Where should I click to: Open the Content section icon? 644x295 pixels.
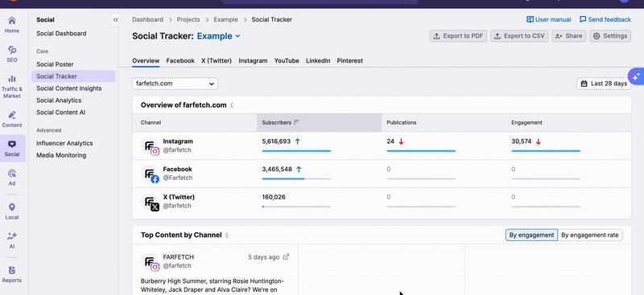pyautogui.click(x=12, y=115)
